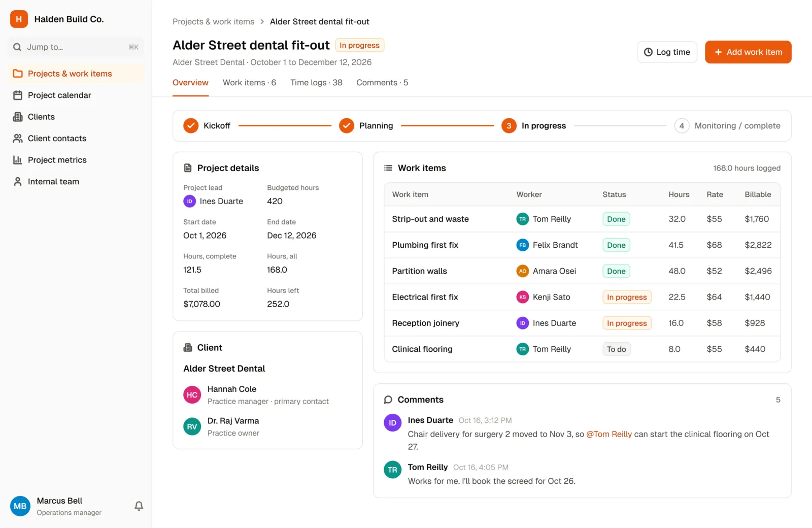Click Marcus Bell's MB avatar
The width and height of the screenshot is (812, 528).
pos(20,506)
